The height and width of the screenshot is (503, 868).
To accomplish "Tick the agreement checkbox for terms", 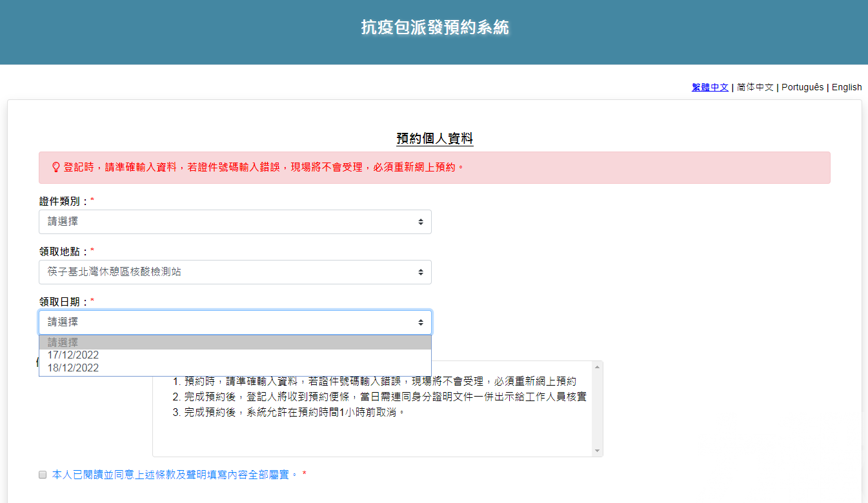I will [x=43, y=475].
